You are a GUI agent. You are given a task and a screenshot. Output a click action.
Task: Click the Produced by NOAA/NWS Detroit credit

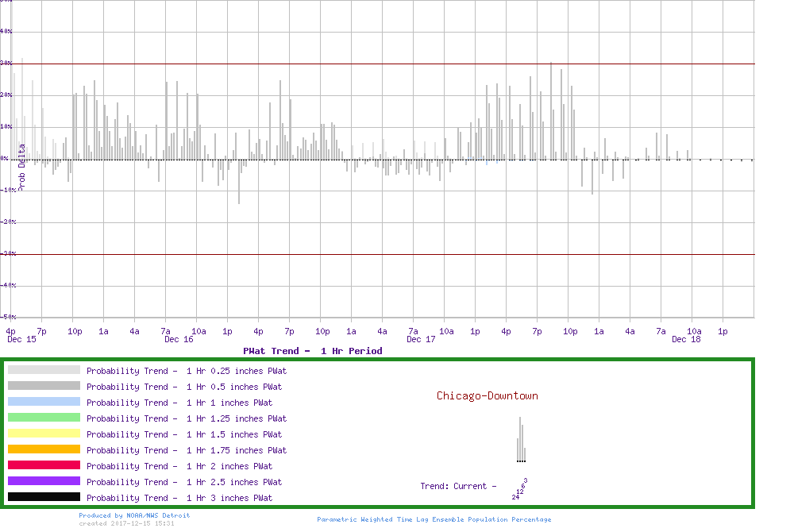tap(134, 515)
